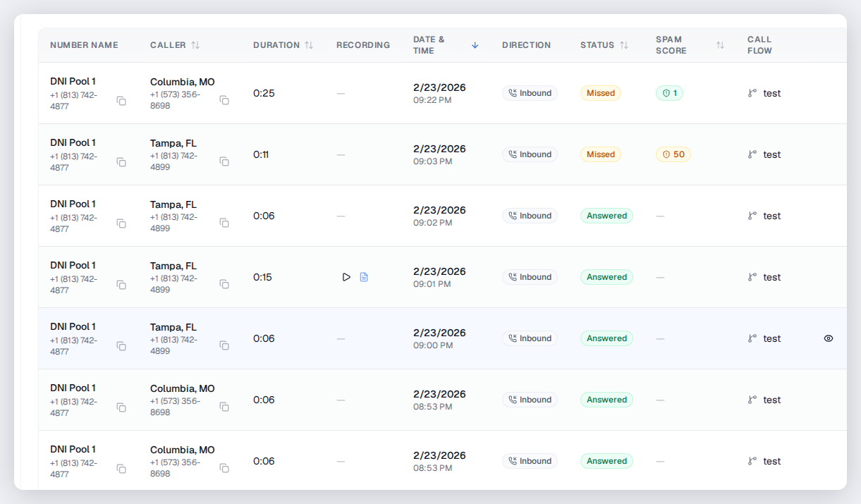Click the call flow branch icon for the 9:22 PM call

point(752,92)
